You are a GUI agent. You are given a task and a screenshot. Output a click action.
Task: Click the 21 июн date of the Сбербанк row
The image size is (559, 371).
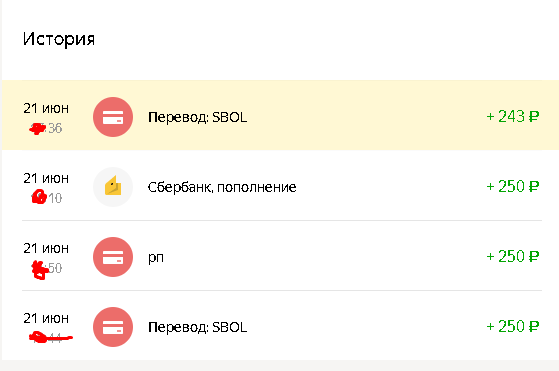[46, 178]
